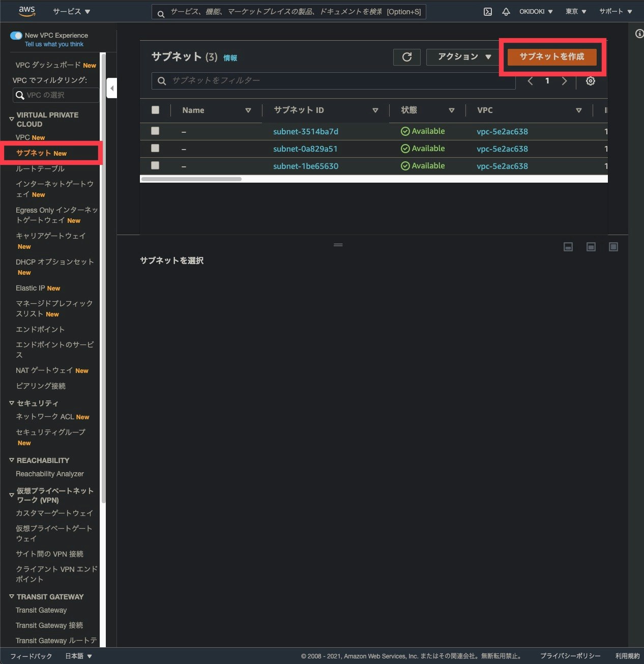Open VPC item in sidebar

tap(22, 137)
